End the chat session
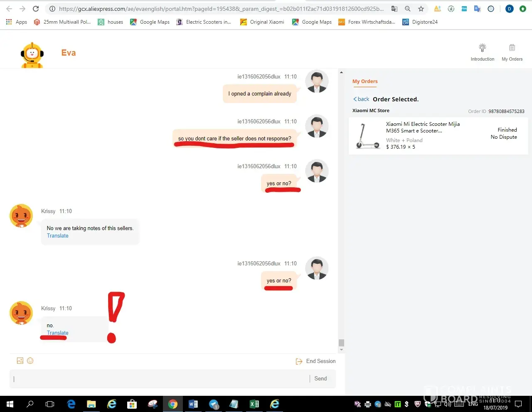Screen dimensions: 532x412 316,361
